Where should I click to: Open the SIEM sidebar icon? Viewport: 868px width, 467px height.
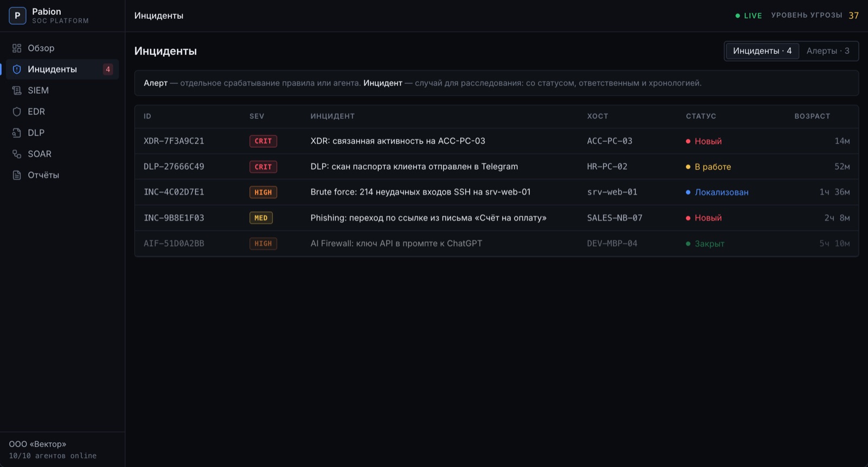pyautogui.click(x=17, y=91)
